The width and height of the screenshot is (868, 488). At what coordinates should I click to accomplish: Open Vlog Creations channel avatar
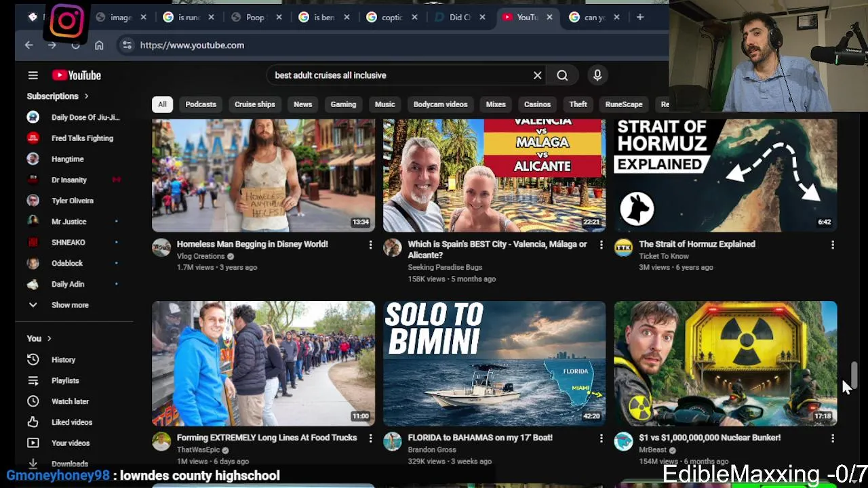pos(161,248)
